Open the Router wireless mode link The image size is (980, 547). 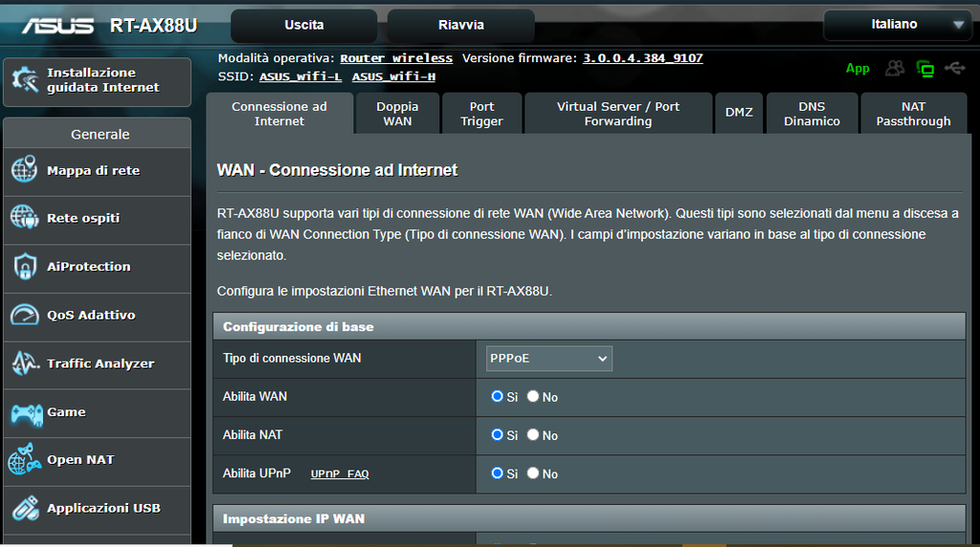pyautogui.click(x=396, y=58)
